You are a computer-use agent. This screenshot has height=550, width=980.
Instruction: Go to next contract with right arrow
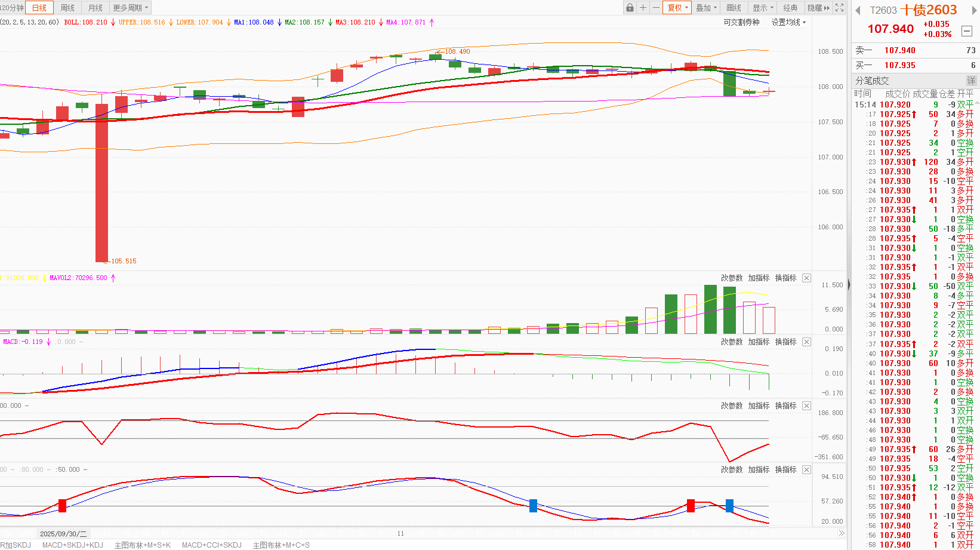click(975, 10)
